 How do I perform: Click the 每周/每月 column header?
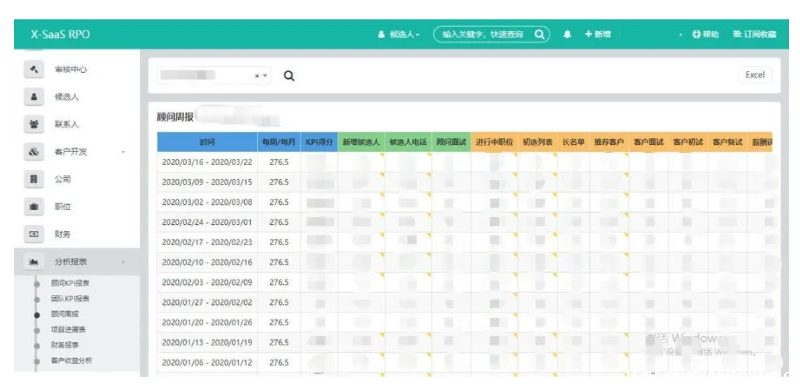click(279, 142)
